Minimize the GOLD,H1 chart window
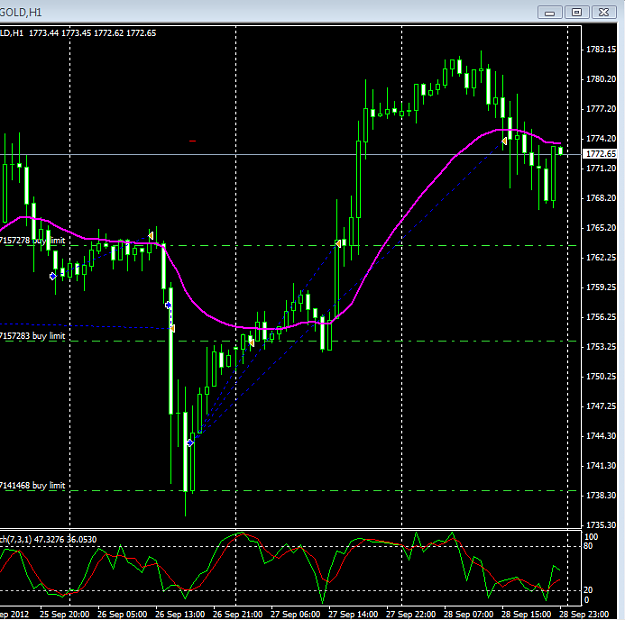The width and height of the screenshot is (625, 620). coord(550,12)
